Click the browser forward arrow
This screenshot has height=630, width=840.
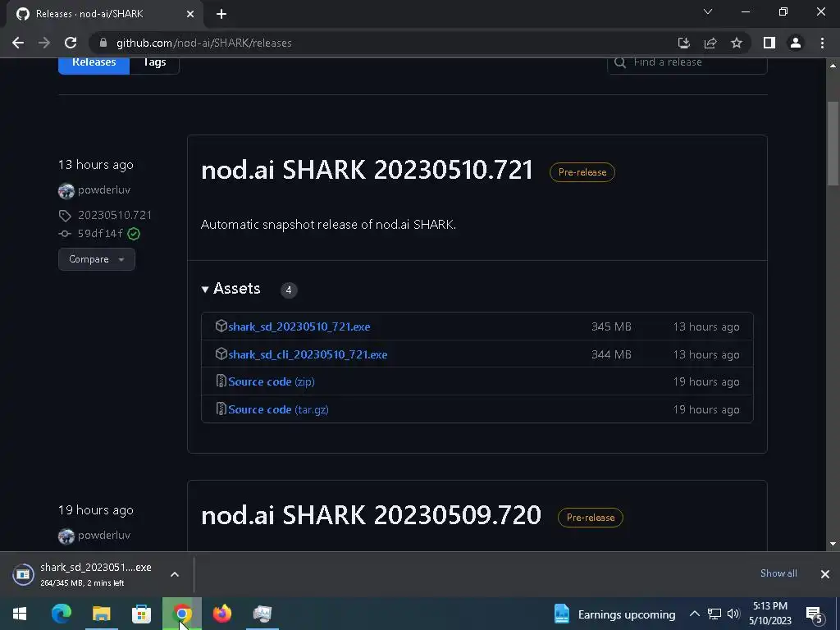pos(44,43)
